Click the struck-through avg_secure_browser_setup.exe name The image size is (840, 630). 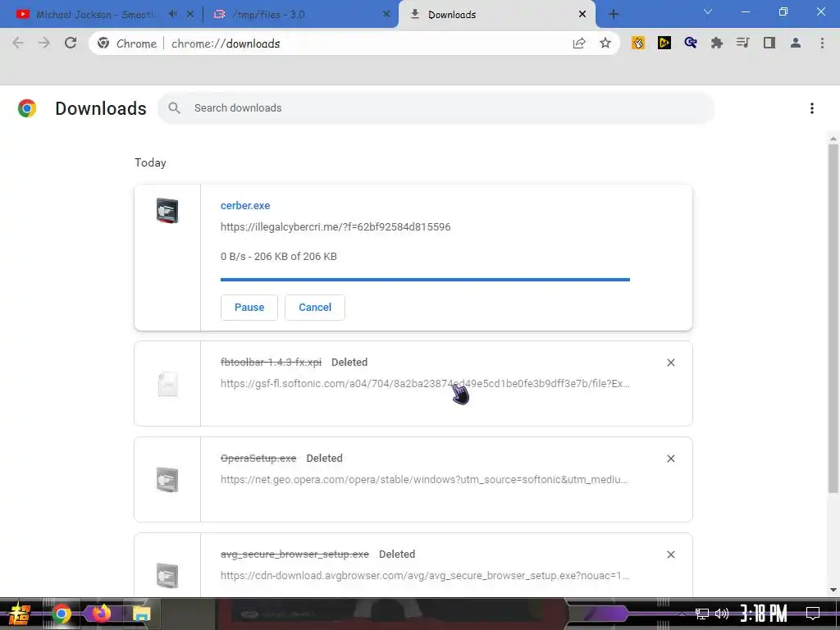click(294, 555)
